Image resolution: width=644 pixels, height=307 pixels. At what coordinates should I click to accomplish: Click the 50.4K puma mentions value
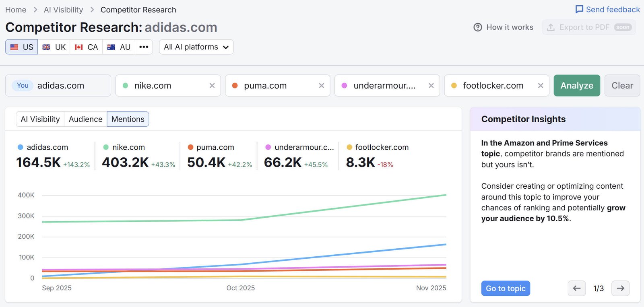(206, 162)
